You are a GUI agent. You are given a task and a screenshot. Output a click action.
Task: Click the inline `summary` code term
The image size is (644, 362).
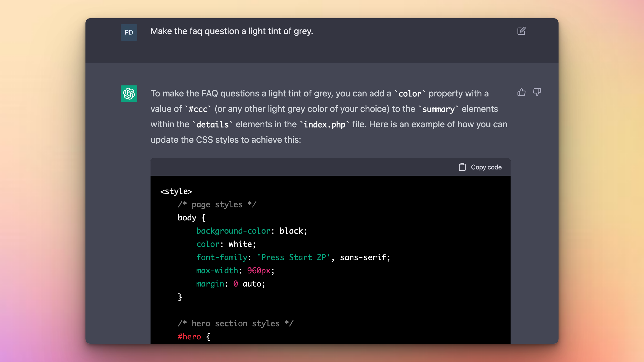click(x=438, y=109)
